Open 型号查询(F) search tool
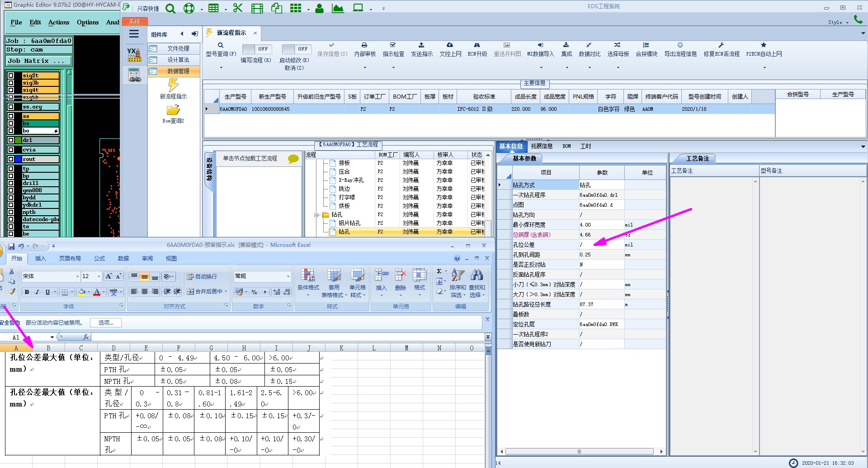868x468 pixels. (221, 50)
